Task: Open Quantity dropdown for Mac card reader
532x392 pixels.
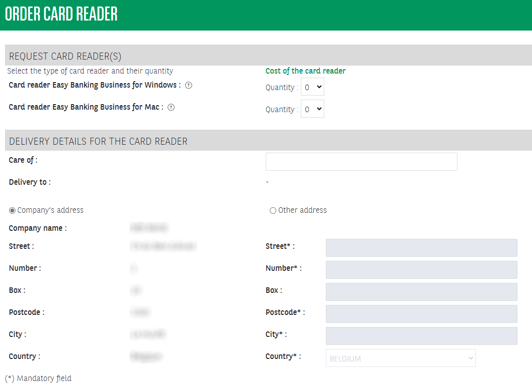Action: pyautogui.click(x=312, y=109)
